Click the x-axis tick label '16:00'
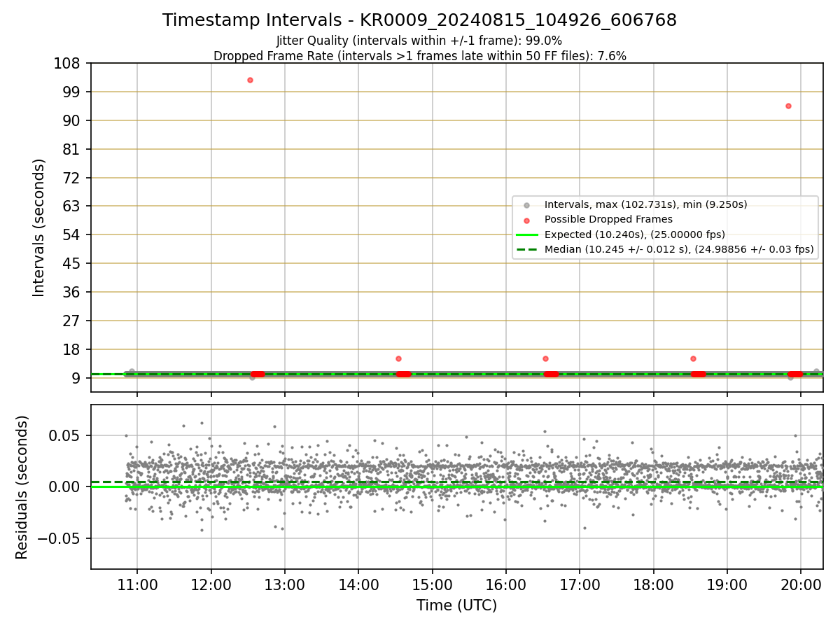840x630 pixels. 505,585
